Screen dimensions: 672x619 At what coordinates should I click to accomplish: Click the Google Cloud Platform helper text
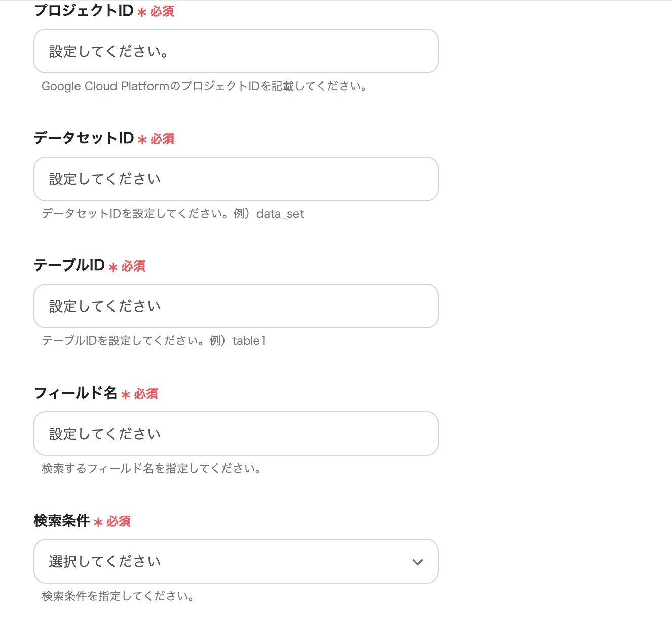pyautogui.click(x=204, y=86)
